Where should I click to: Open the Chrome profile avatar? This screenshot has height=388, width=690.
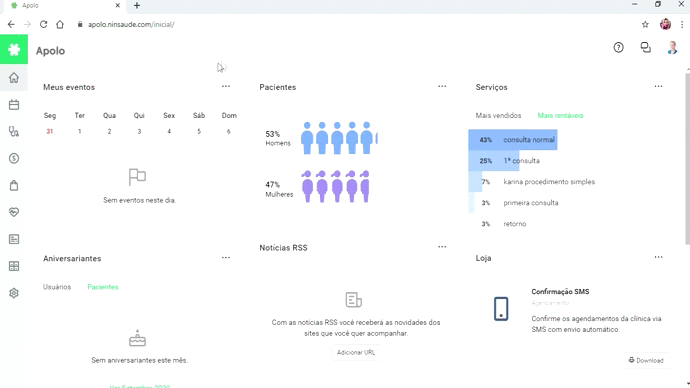click(x=665, y=25)
